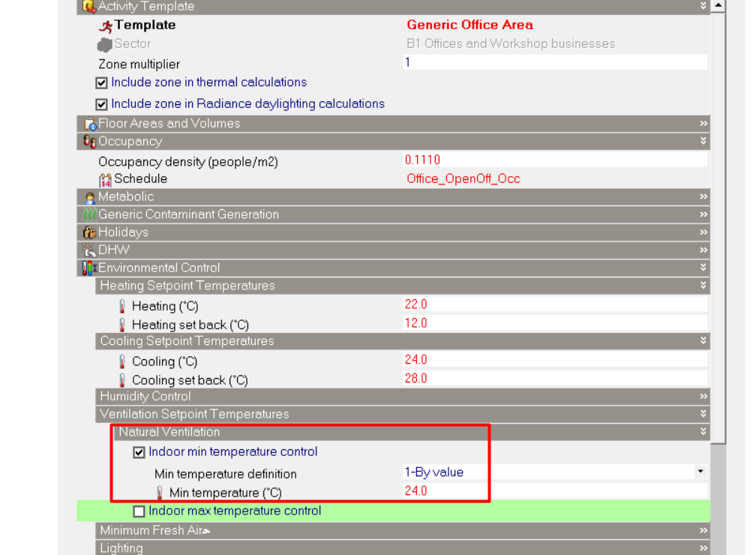Click thermometer icon beside Heating set back
Screen dimensions: 756x555
(122, 325)
